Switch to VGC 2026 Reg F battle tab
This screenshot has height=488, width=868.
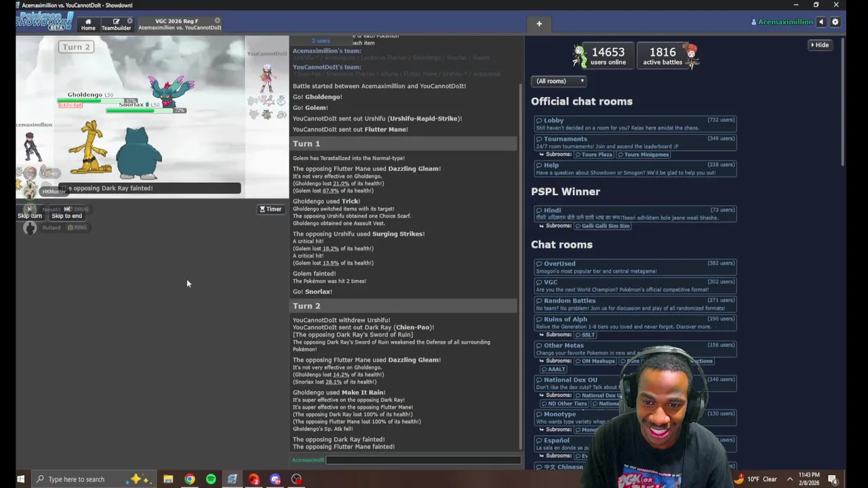point(179,24)
